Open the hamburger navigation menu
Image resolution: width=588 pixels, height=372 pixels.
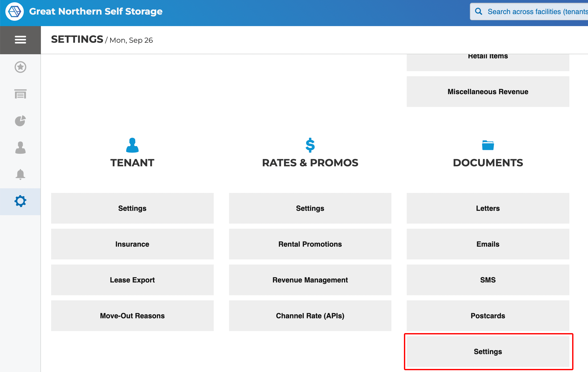[x=20, y=40]
